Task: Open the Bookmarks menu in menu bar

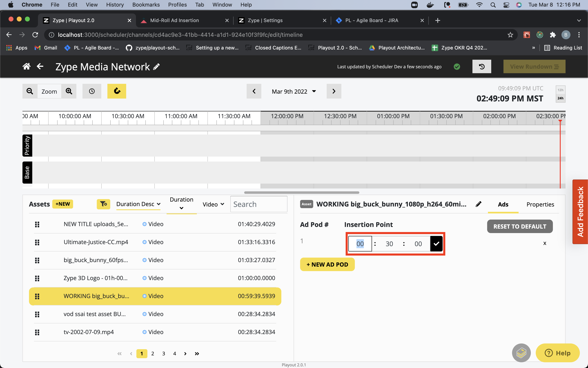Action: [146, 5]
